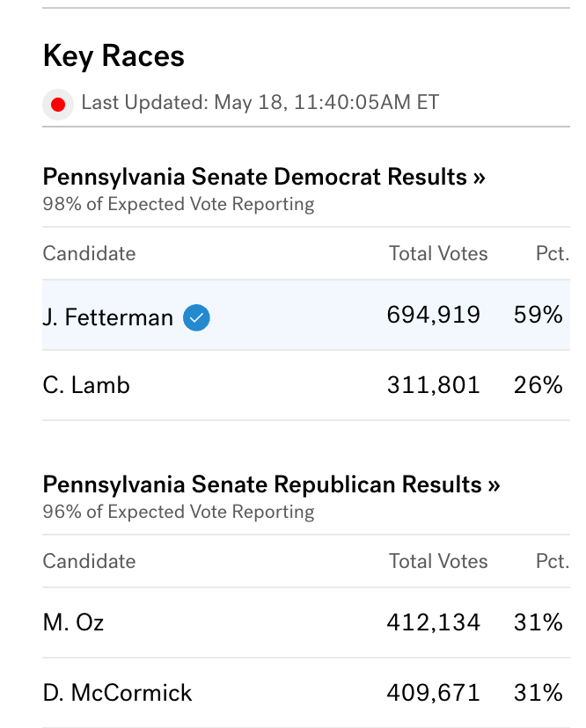Click the red live update indicator dot

[x=58, y=105]
